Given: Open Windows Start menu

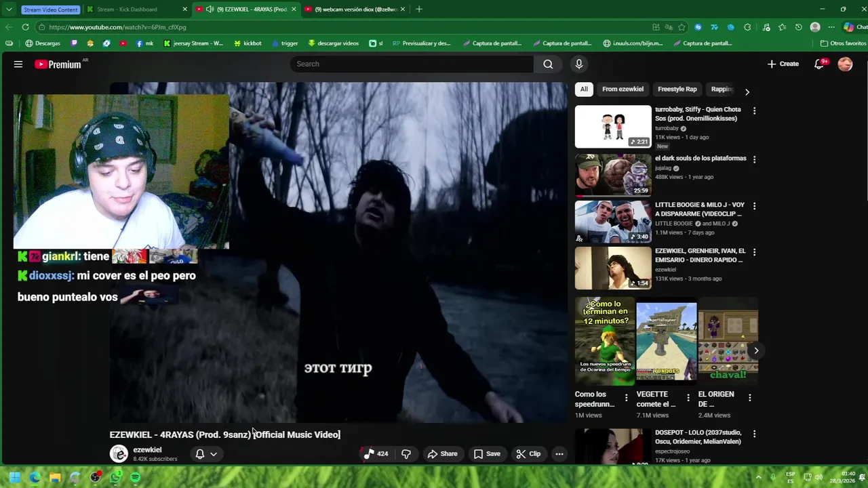Looking at the screenshot, I should [x=14, y=477].
